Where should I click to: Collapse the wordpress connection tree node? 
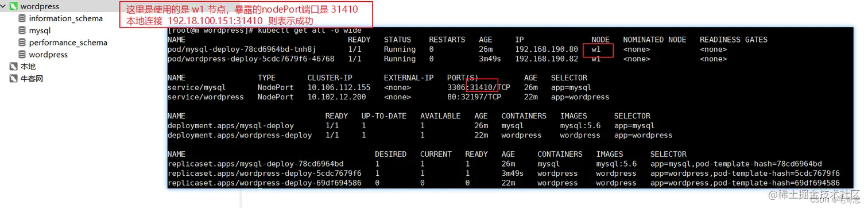click(4, 6)
